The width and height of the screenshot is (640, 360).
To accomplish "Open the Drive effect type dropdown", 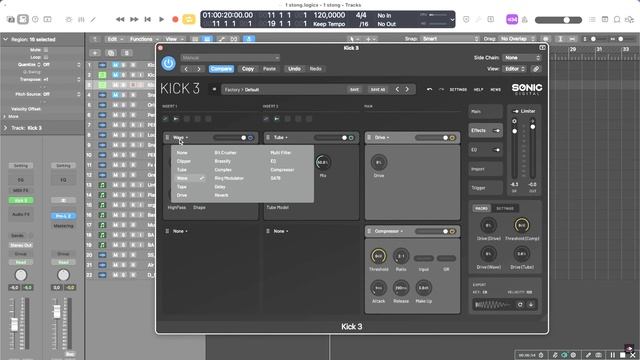I will point(382,138).
